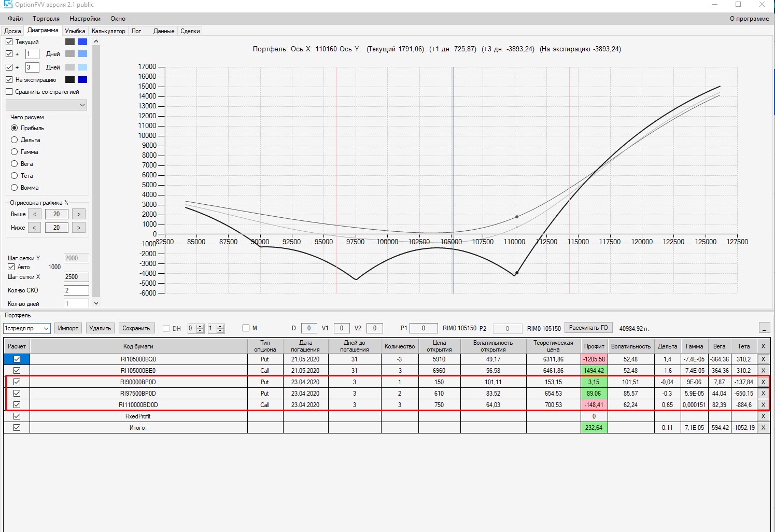Open the strategy comparison dropdown

coord(46,105)
